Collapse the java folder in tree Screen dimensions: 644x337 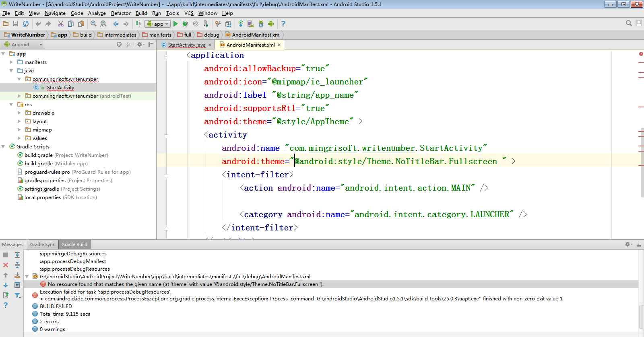11,71
